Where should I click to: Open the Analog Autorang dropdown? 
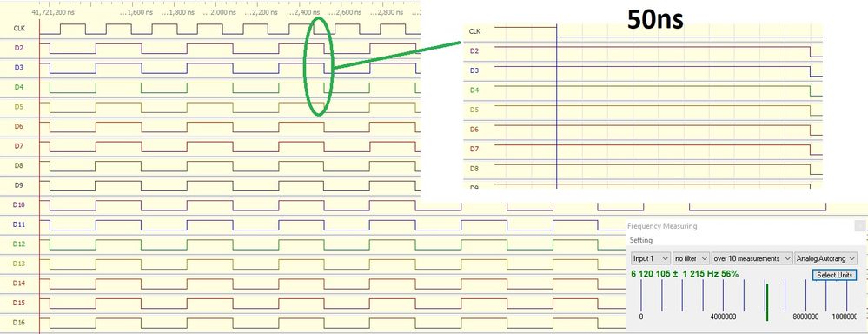pos(825,258)
